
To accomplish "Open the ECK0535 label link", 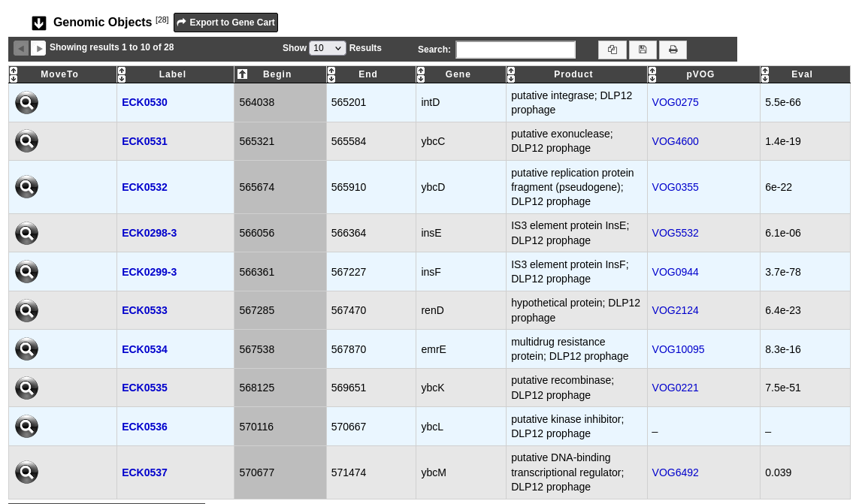I will 144,388.
